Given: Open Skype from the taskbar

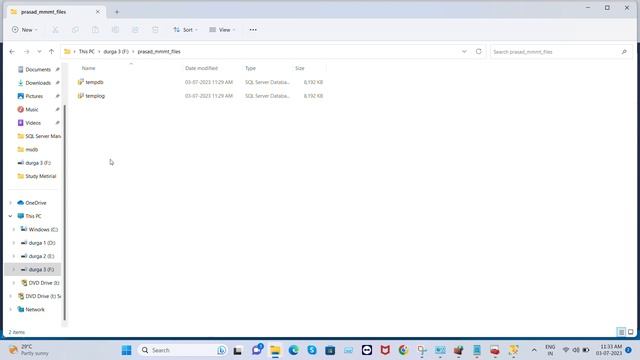Looking at the screenshot, I should [312, 350].
